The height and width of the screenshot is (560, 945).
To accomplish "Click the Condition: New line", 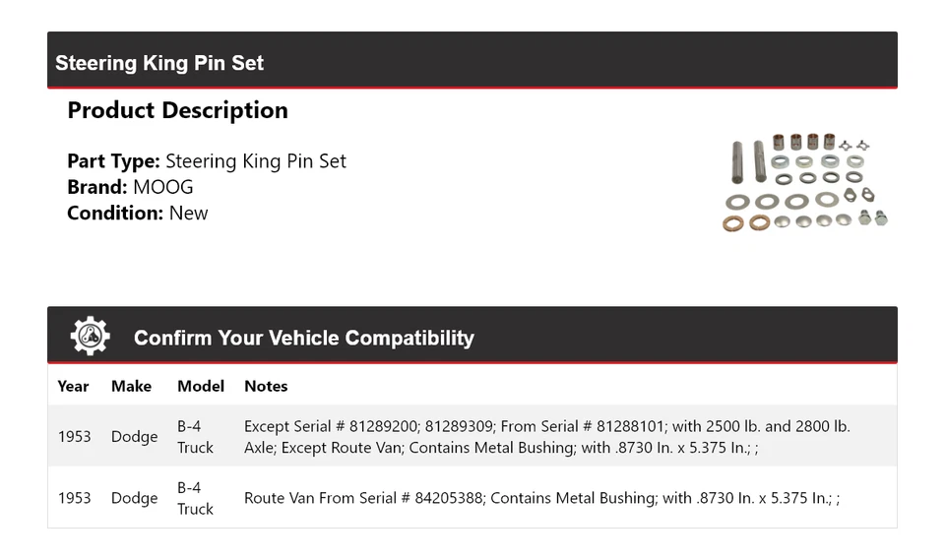I will (x=138, y=213).
